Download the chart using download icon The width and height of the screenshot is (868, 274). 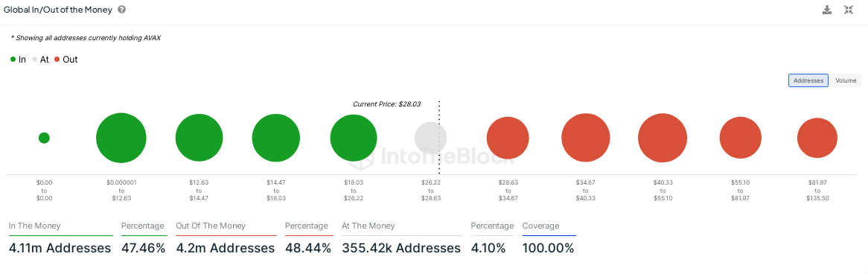point(827,10)
